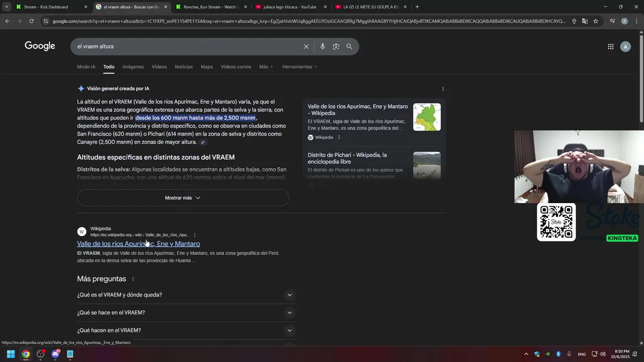
Task: Open ENG language input selector
Action: (x=582, y=354)
